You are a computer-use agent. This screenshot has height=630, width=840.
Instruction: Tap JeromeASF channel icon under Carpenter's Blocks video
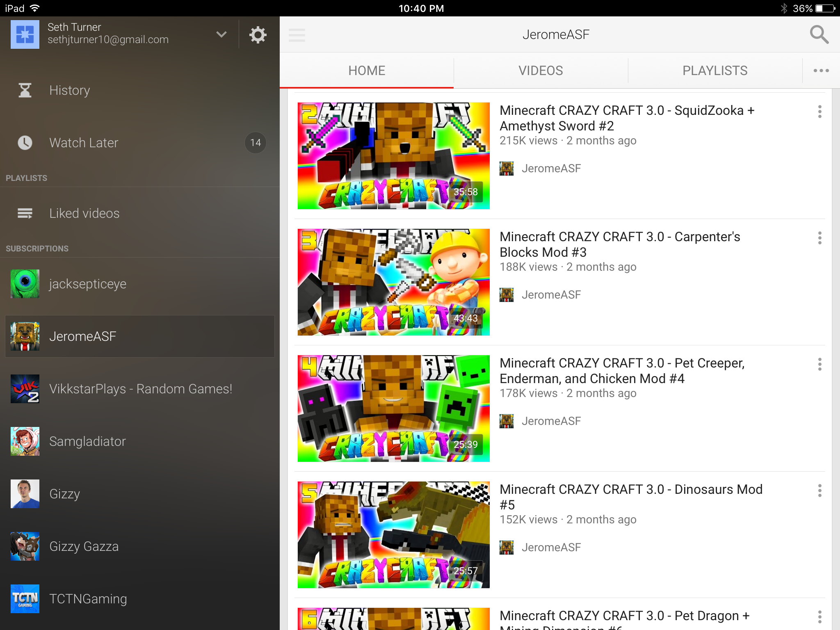tap(507, 295)
